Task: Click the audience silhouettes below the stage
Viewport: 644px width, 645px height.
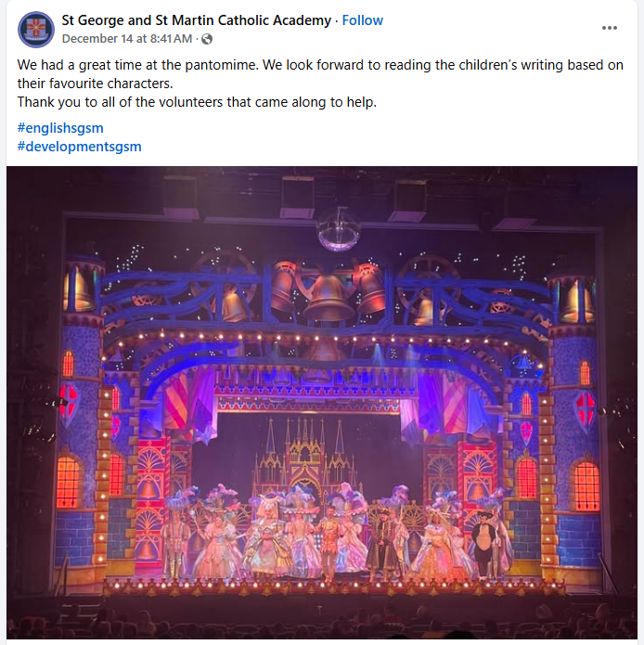Action: (x=322, y=621)
